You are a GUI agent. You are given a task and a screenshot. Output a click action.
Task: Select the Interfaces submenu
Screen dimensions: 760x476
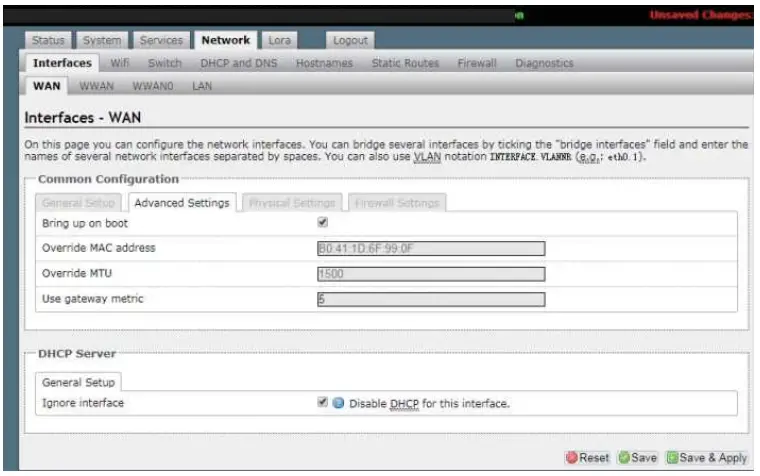62,63
